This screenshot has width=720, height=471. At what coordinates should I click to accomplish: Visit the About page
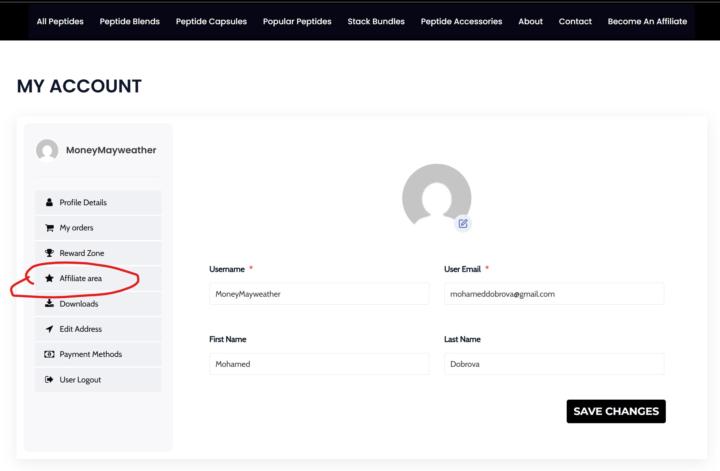click(530, 22)
